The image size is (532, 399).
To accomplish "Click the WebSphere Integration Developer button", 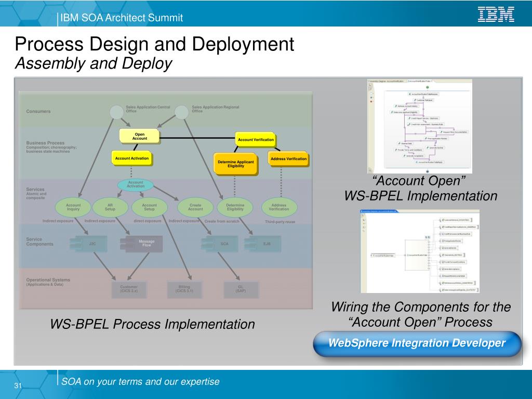I will [417, 343].
